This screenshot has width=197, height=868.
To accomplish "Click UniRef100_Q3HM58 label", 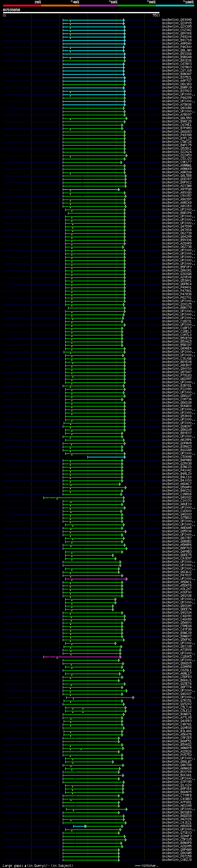I will pos(177,667).
